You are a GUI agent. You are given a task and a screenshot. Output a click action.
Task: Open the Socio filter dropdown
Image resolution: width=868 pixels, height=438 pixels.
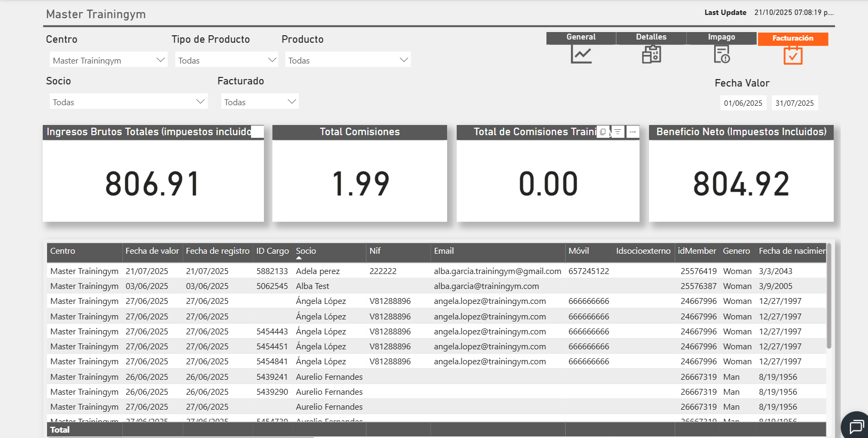coord(200,101)
